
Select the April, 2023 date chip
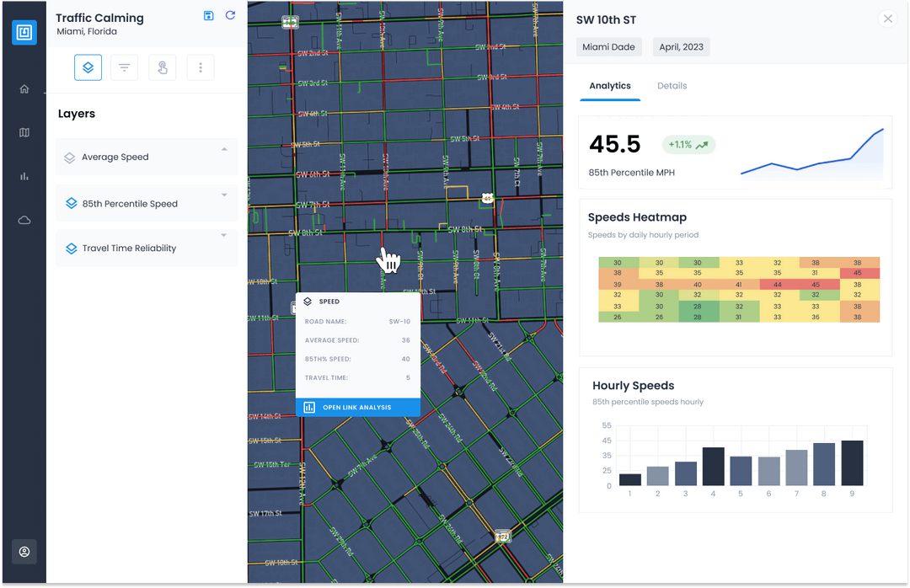(681, 47)
